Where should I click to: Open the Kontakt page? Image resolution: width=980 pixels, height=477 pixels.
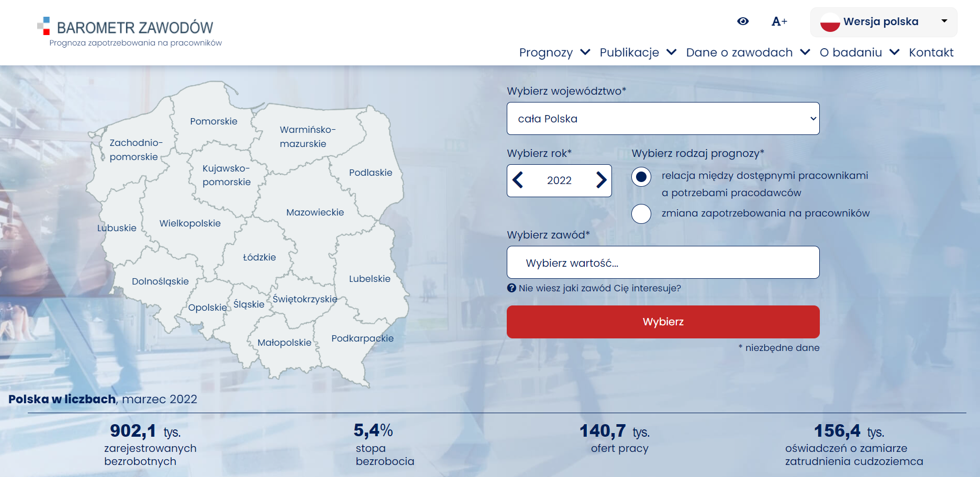tap(931, 52)
